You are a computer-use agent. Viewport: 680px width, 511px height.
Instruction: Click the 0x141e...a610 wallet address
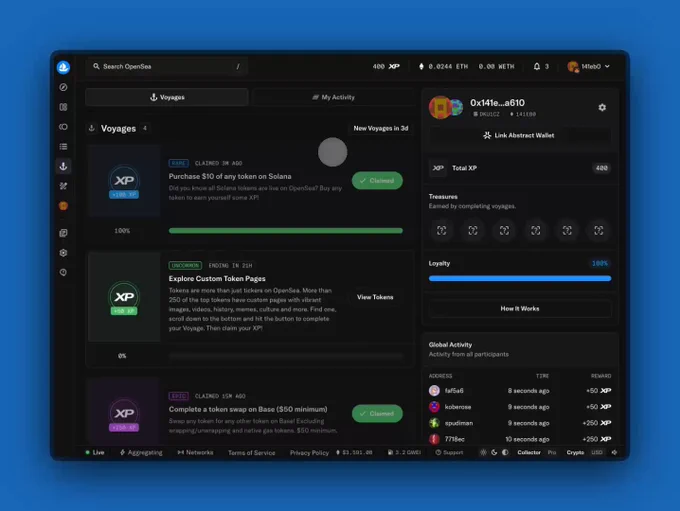click(x=497, y=103)
